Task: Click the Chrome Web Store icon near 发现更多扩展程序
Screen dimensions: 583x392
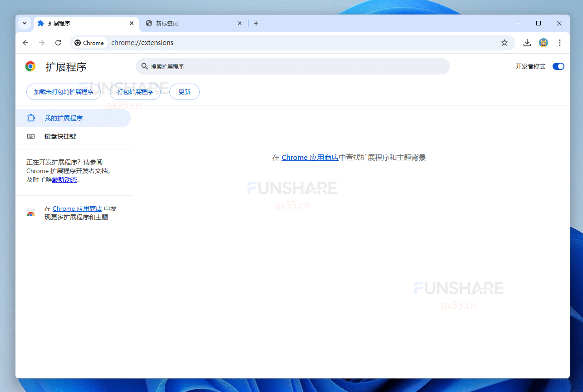Action: (31, 213)
